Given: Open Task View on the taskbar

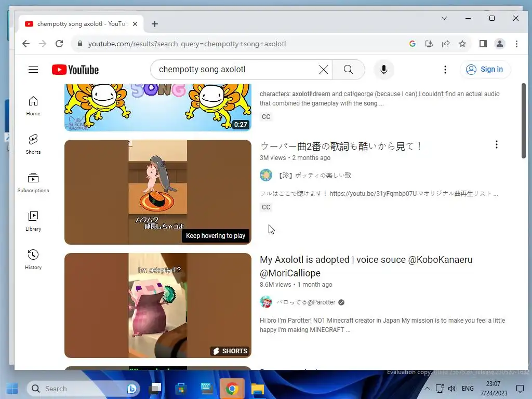Looking at the screenshot, I should pos(156,389).
